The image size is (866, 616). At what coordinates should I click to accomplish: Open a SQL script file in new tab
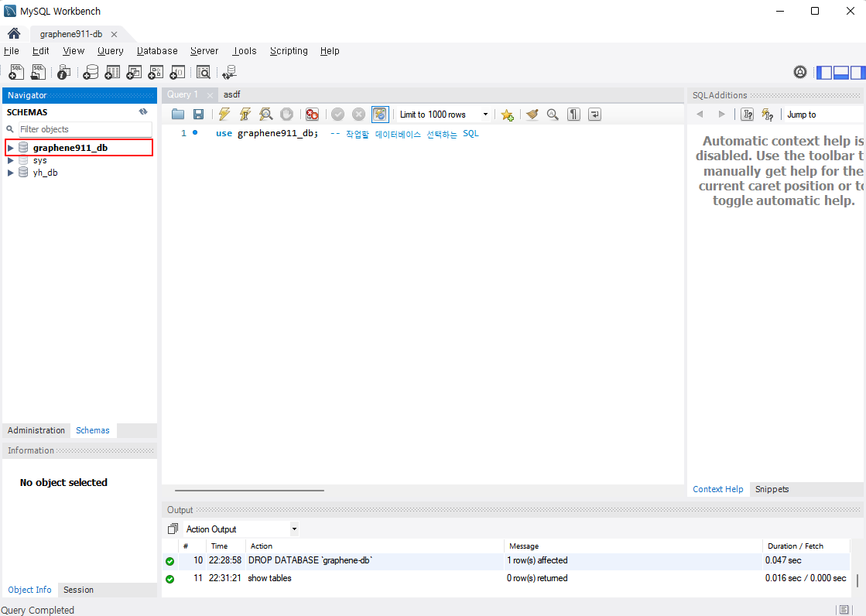[38, 72]
